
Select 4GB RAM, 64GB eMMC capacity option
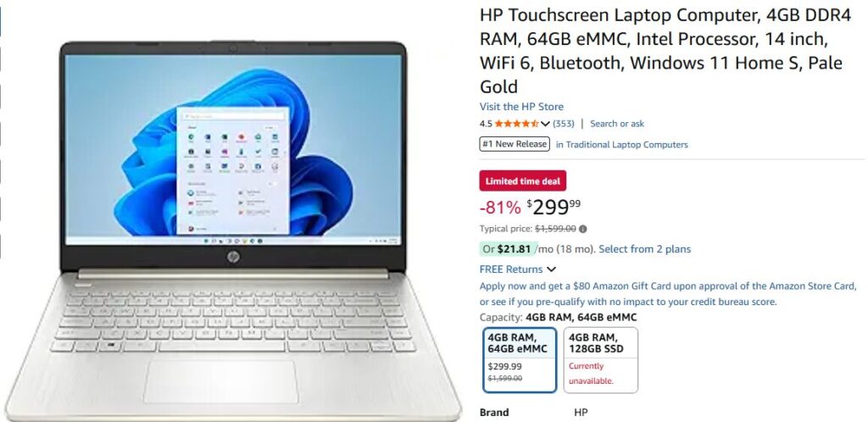[x=520, y=360]
